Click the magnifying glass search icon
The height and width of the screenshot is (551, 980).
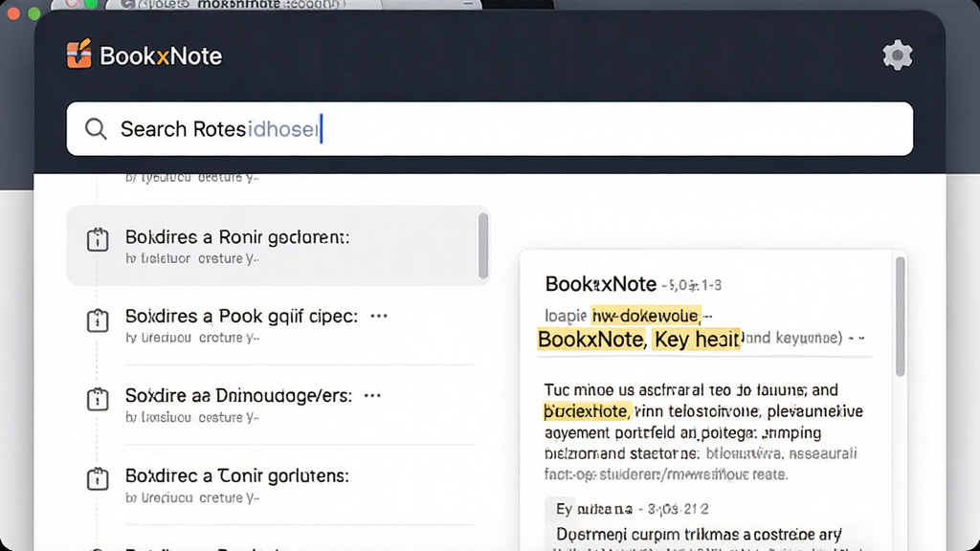coord(96,129)
